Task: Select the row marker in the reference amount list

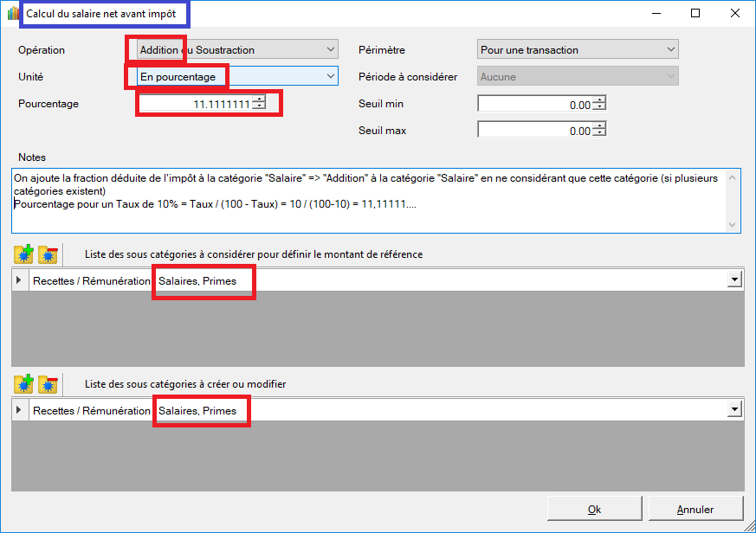Action: tap(20, 280)
